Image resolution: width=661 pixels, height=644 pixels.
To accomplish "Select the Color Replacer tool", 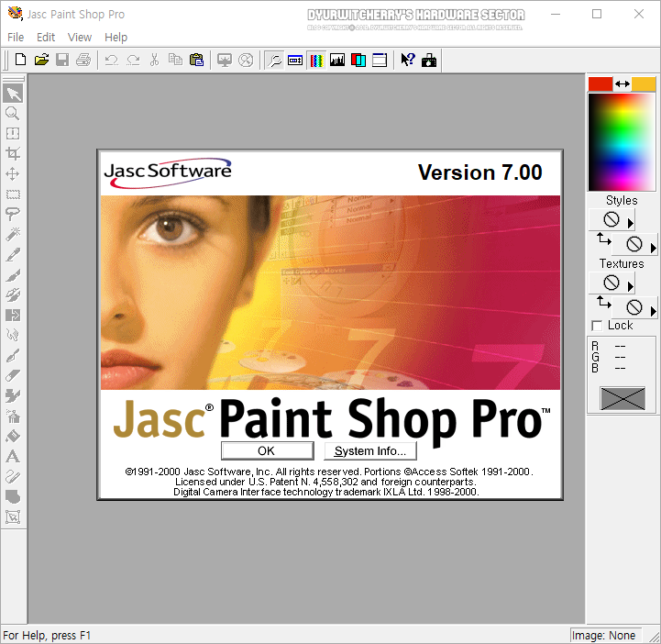I will 13,315.
